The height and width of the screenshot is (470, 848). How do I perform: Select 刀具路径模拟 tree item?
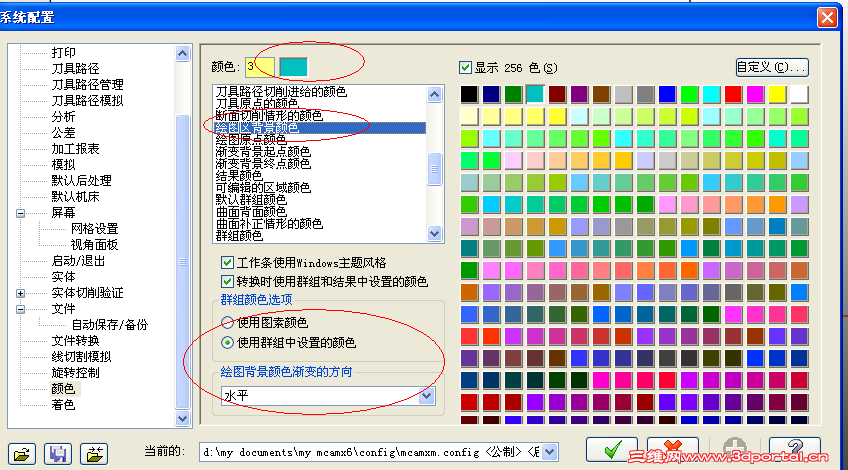[87, 101]
